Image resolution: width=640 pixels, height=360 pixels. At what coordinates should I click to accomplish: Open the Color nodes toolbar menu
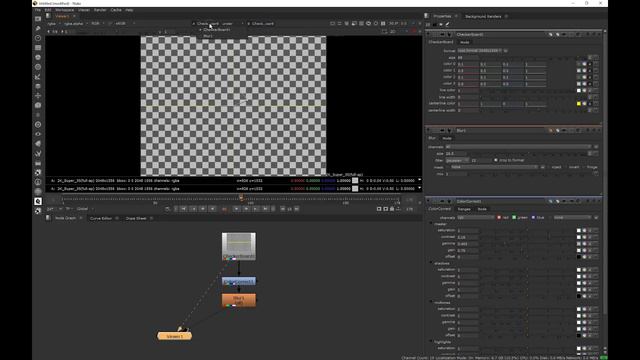[x=38, y=57]
